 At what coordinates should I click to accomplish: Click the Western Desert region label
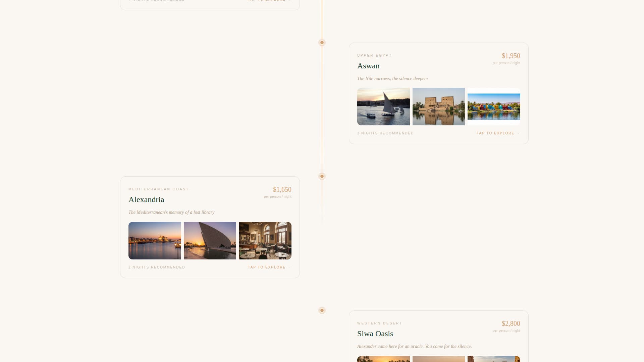pyautogui.click(x=380, y=323)
